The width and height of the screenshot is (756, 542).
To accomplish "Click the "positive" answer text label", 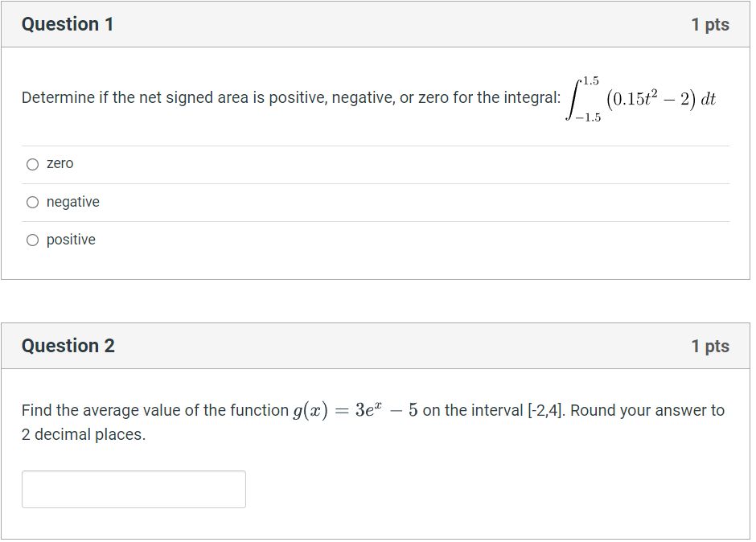I will point(71,239).
